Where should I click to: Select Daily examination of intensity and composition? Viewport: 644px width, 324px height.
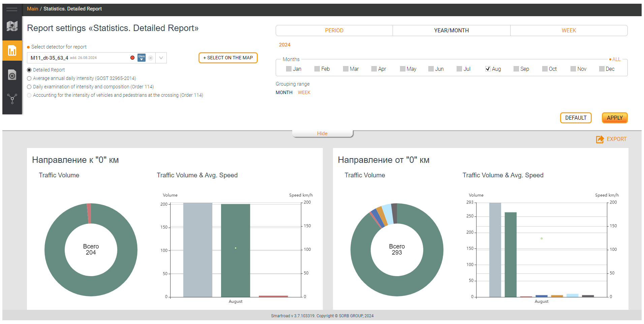(29, 87)
